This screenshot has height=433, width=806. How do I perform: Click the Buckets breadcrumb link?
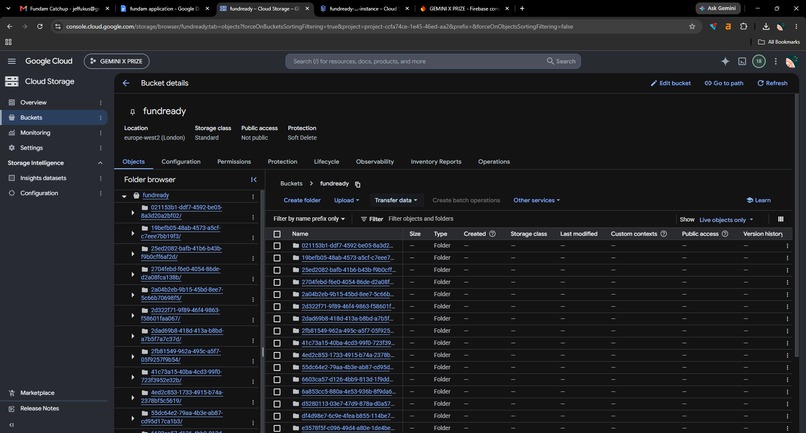(291, 184)
